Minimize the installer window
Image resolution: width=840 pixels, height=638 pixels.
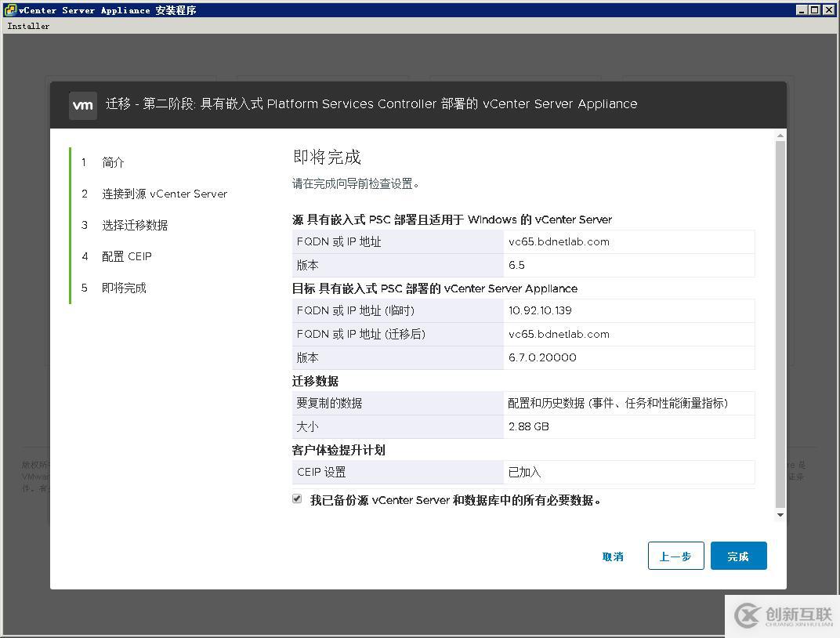(802, 9)
